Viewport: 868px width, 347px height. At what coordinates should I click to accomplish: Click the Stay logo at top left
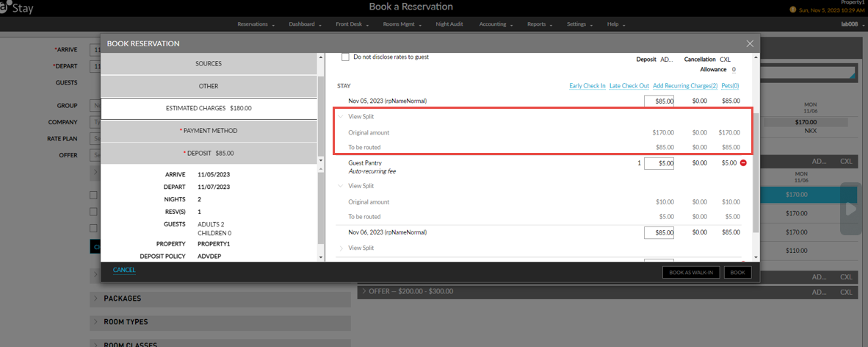[17, 8]
